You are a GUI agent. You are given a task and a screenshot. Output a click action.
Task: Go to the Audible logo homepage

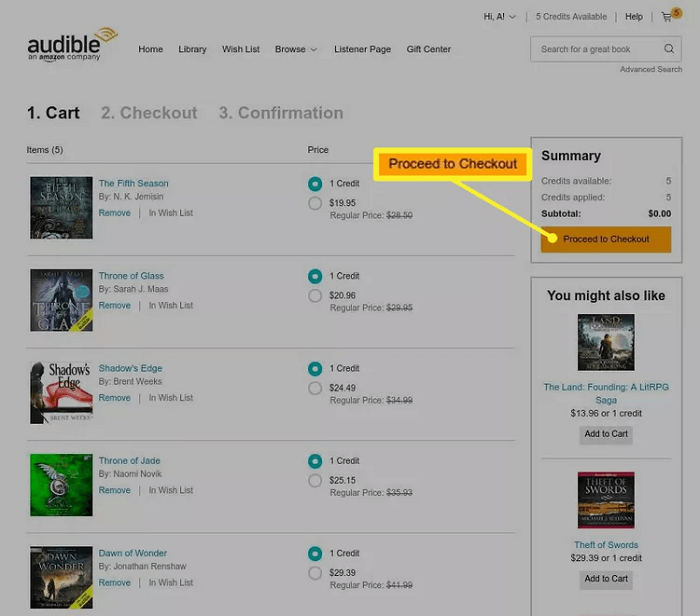(72, 45)
